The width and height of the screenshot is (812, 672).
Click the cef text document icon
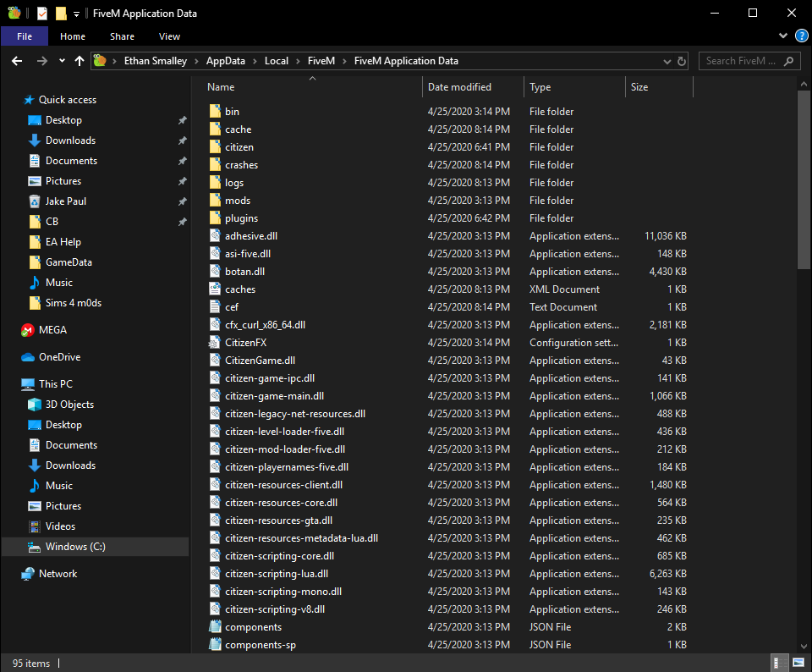(215, 306)
